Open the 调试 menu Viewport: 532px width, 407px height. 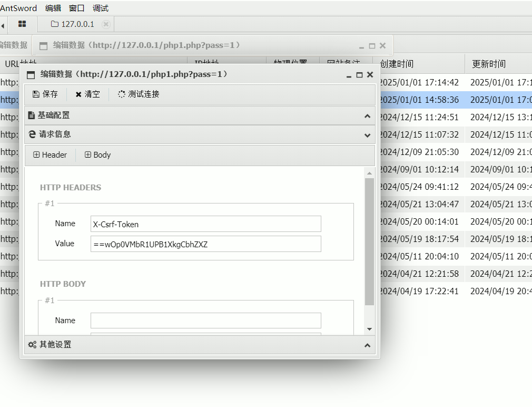[x=100, y=8]
